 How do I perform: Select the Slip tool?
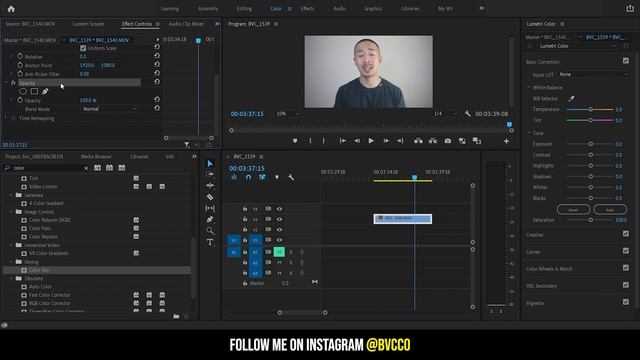[x=210, y=208]
